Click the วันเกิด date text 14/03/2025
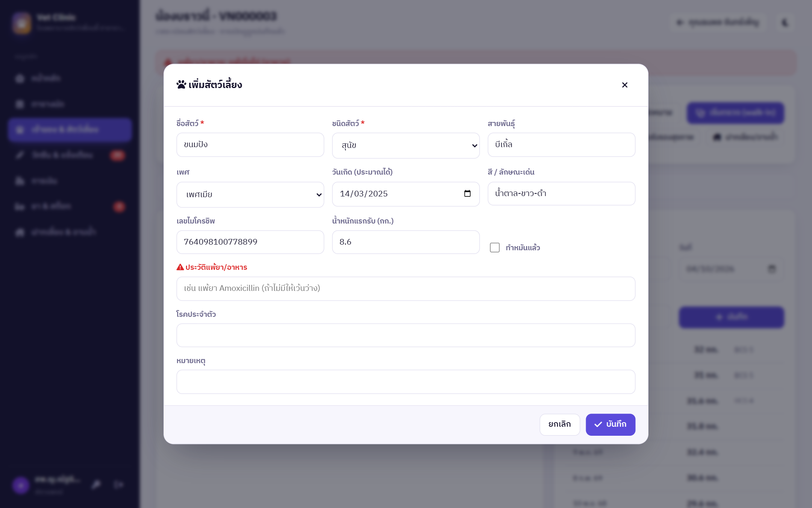 click(x=364, y=194)
